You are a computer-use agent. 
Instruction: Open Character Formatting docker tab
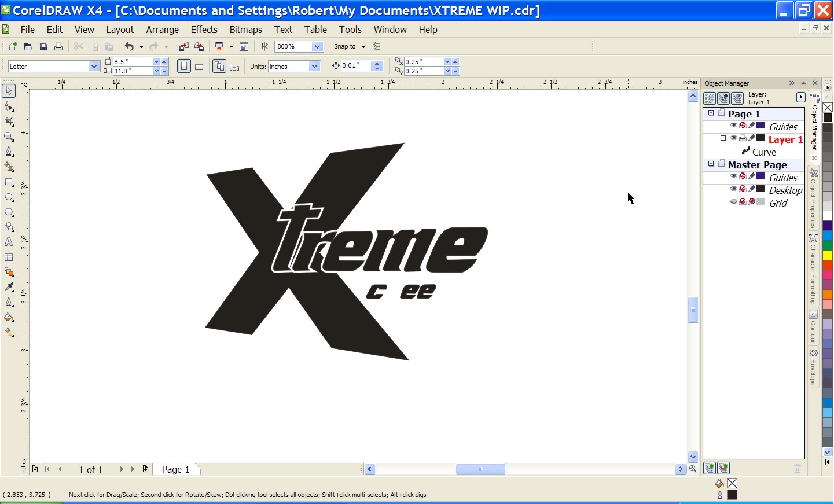coord(813,270)
